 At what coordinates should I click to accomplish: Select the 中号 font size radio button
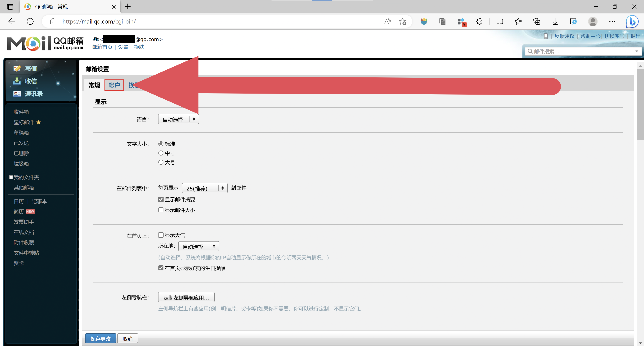coord(161,153)
